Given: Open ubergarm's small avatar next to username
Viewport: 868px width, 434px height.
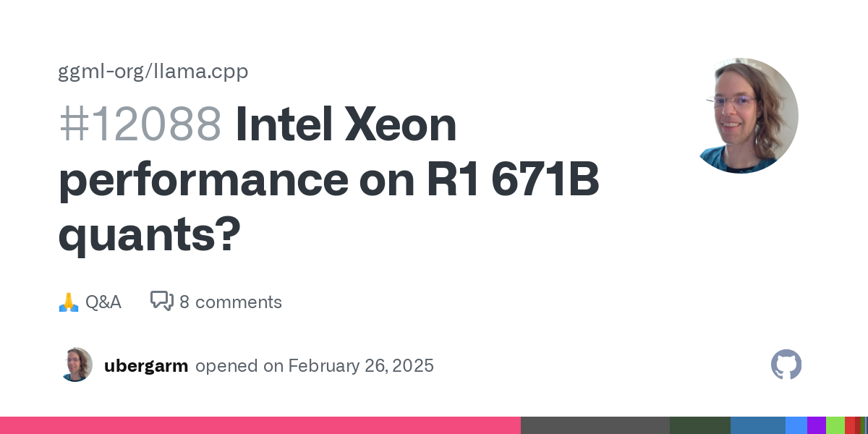Looking at the screenshot, I should (75, 365).
